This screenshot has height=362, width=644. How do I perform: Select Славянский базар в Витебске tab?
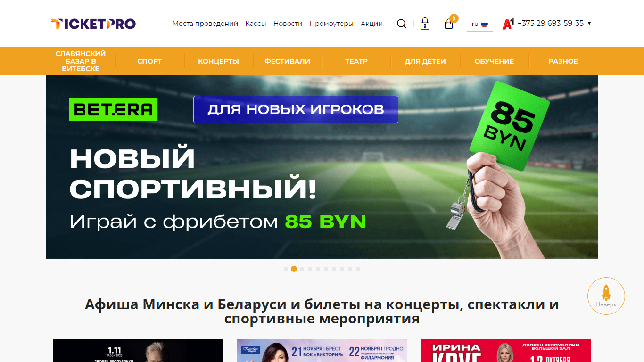click(81, 61)
